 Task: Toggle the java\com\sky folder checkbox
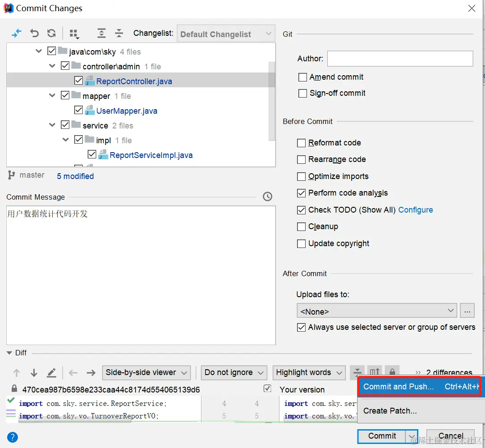click(51, 51)
